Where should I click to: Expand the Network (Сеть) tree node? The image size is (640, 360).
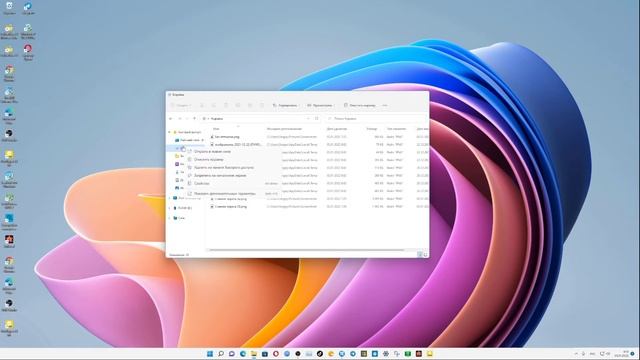pos(169,218)
